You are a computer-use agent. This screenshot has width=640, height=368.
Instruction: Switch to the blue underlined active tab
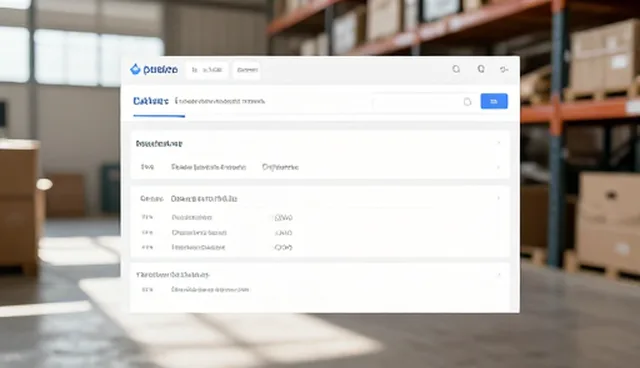[x=151, y=101]
